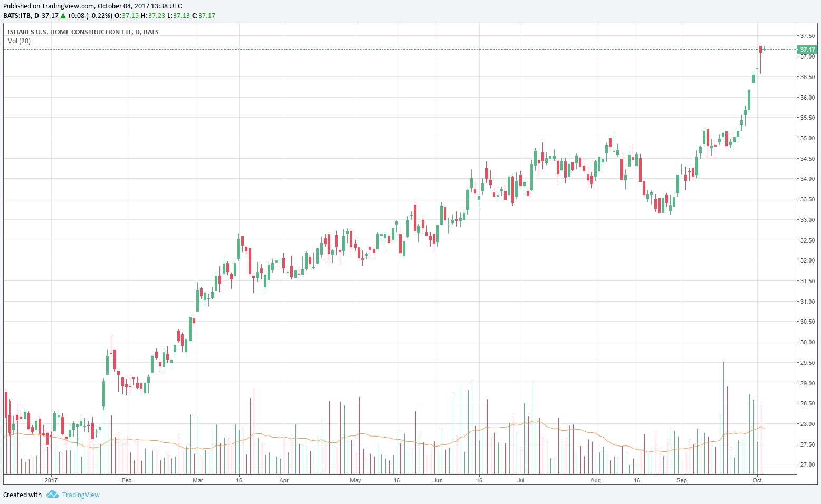
Task: Click the ISHARES U.S. HOME CONSTRUCTION ETF title
Action: pos(83,32)
